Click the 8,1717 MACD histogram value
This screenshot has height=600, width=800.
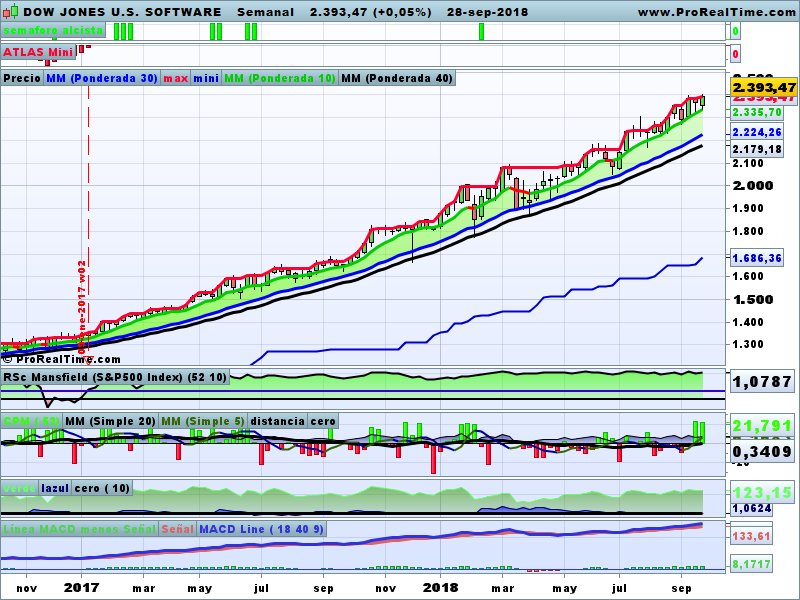(x=751, y=564)
